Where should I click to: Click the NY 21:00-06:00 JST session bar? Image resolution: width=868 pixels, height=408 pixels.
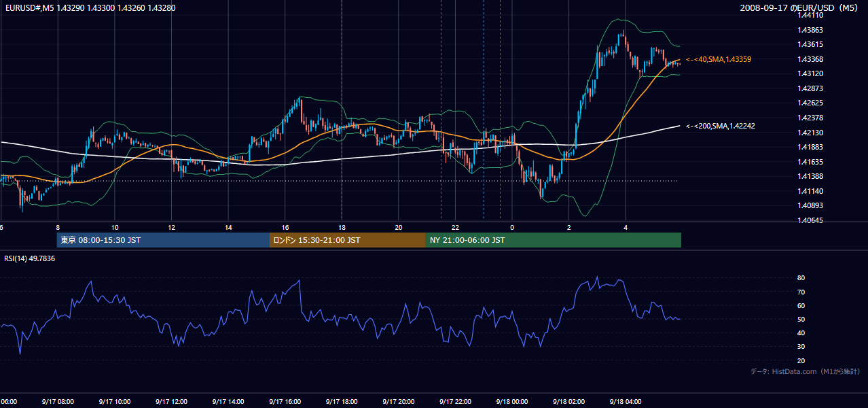554,240
